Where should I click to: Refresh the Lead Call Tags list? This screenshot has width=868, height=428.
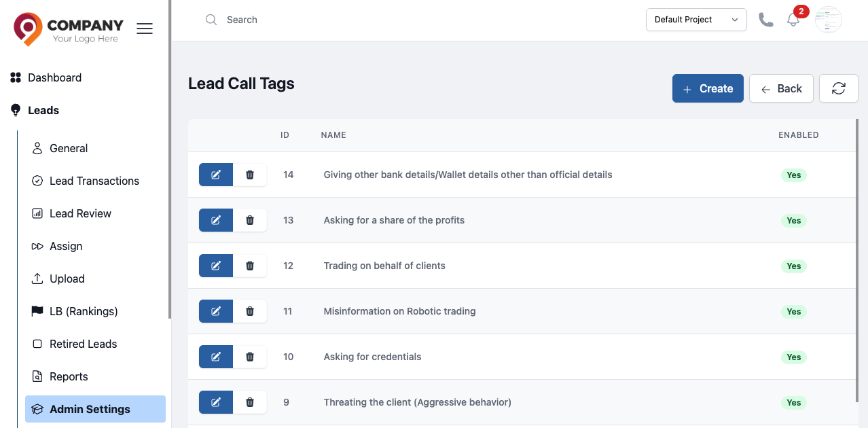pos(839,88)
